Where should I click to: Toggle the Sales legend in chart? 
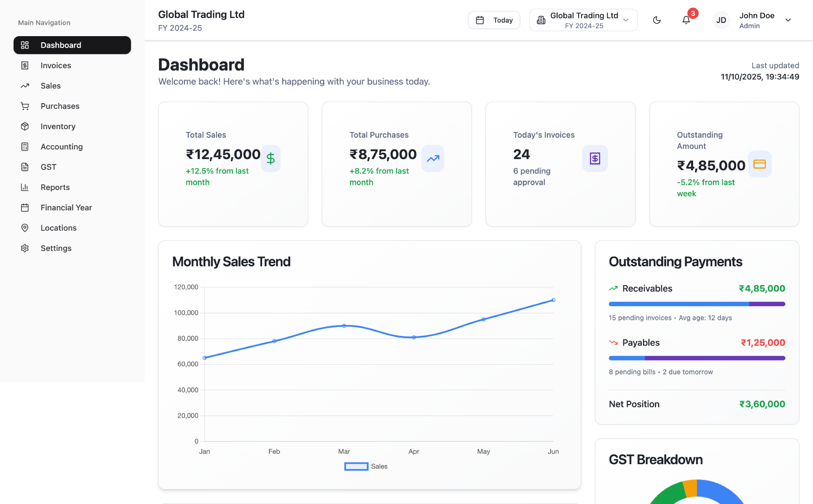pyautogui.click(x=365, y=466)
